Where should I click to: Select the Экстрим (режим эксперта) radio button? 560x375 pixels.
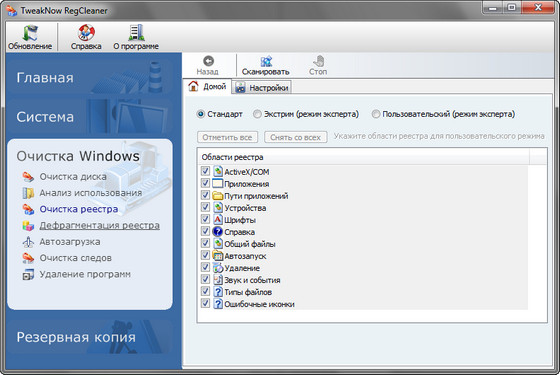coord(257,114)
